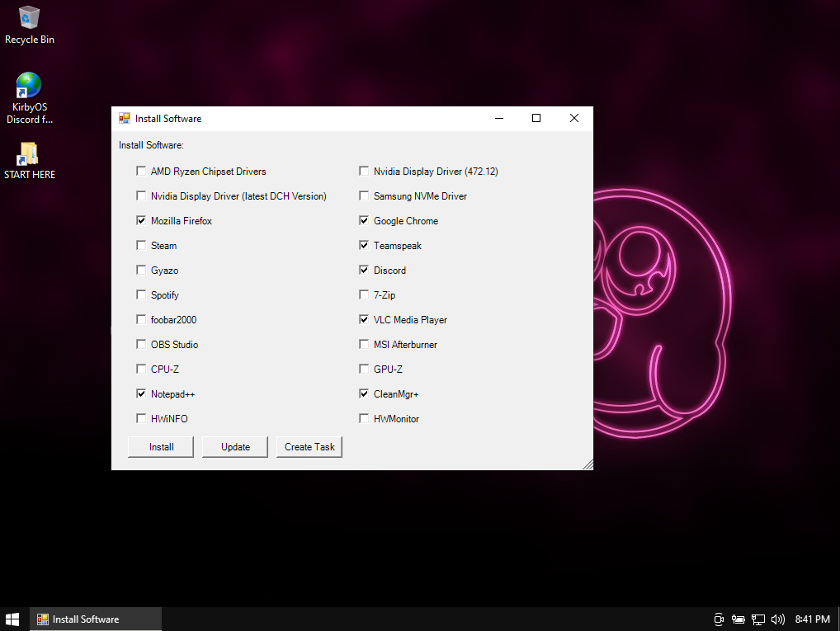The height and width of the screenshot is (631, 840).
Task: Click the window resize grip corner
Action: [588, 464]
